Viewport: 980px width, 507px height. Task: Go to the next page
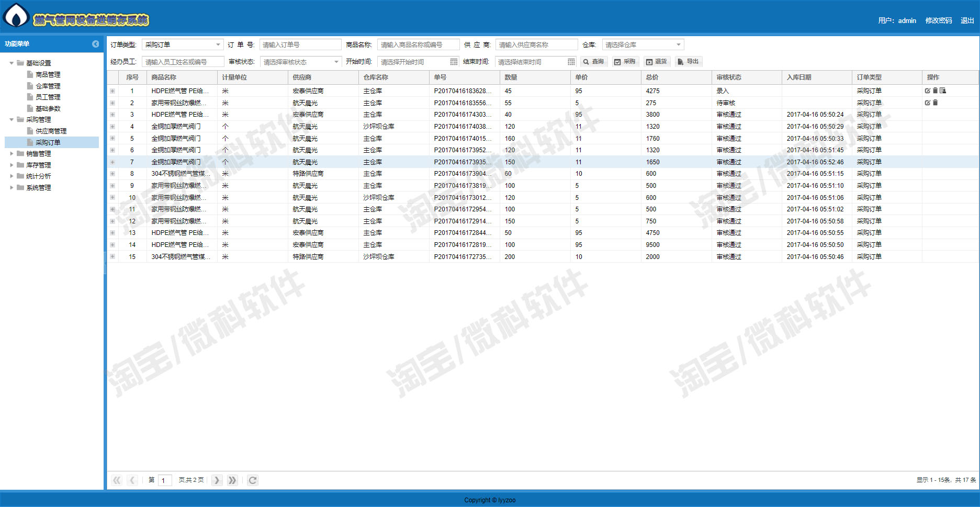tap(217, 480)
